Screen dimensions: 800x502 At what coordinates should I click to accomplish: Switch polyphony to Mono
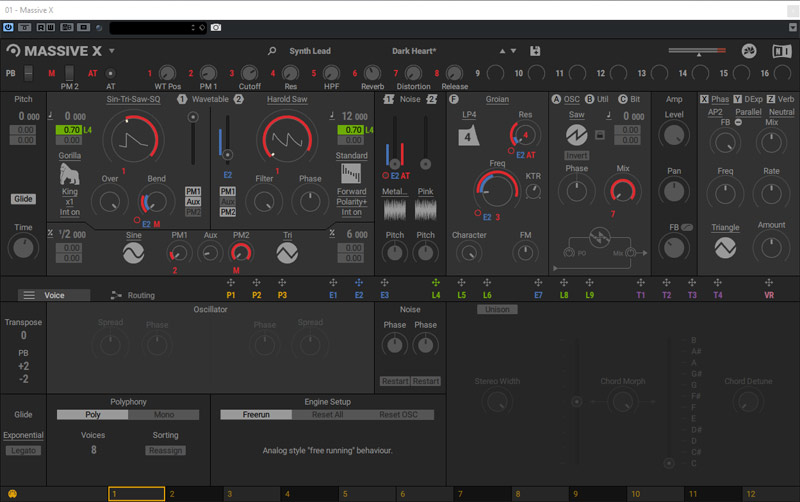tap(163, 415)
